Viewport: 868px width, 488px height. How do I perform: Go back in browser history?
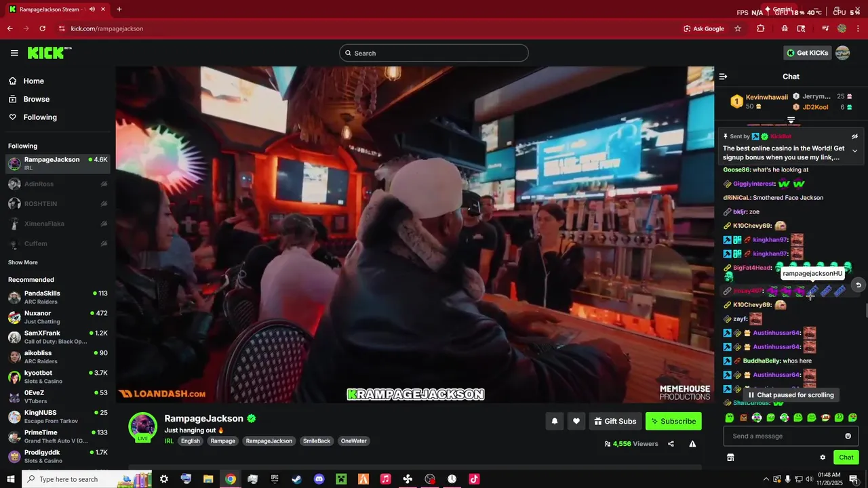tap(9, 28)
